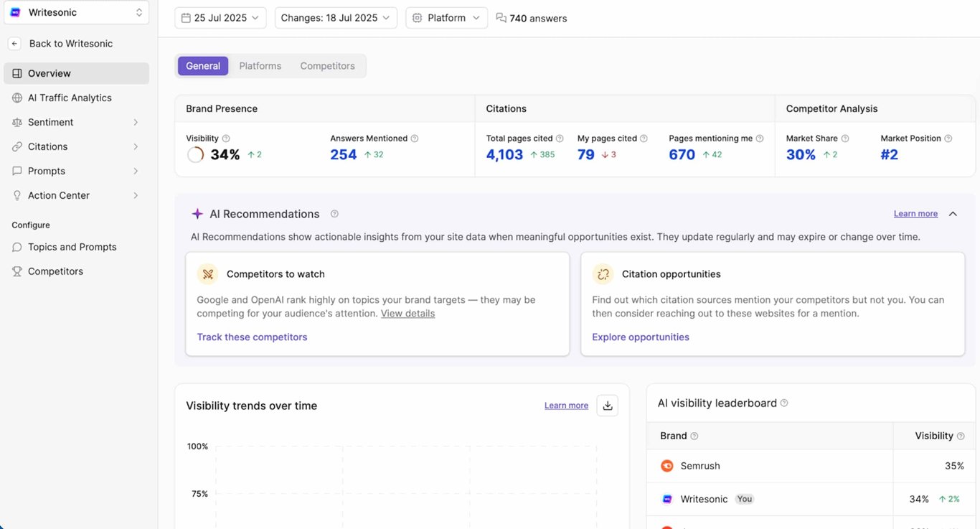This screenshot has height=529, width=980.
Task: Switch to the Competitors tab
Action: pos(327,66)
